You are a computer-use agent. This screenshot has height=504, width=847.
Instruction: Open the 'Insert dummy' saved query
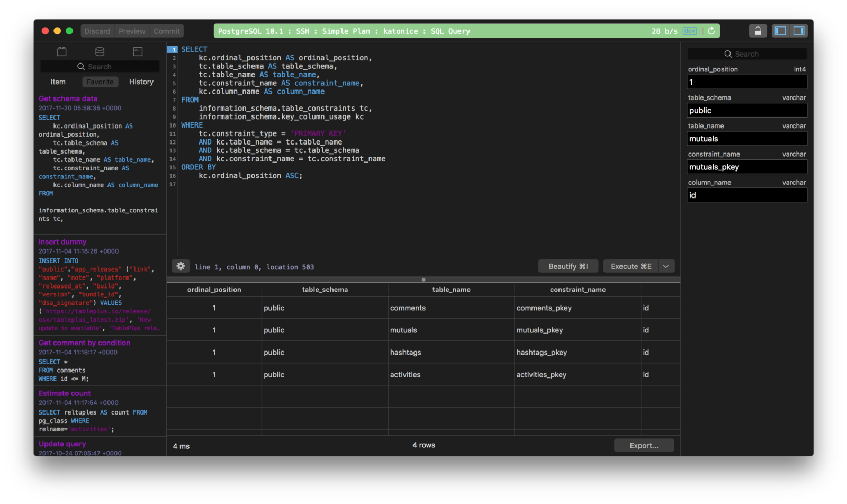pos(62,241)
